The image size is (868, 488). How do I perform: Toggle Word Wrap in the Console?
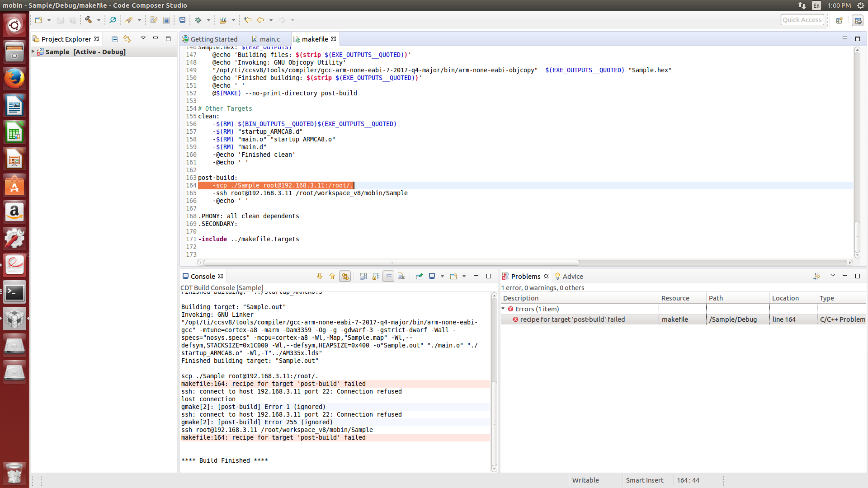[x=388, y=276]
